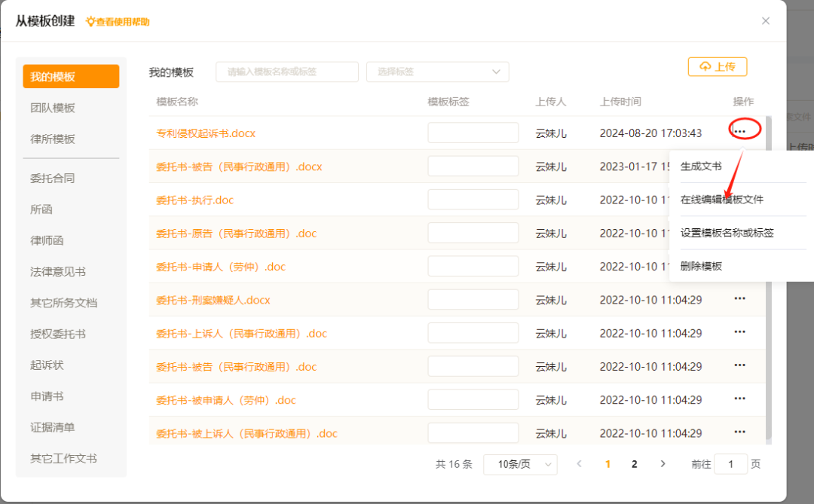Screen dimensions: 814x504
Task: Choose 设置模板名称或标签 menu item
Action: (x=727, y=233)
